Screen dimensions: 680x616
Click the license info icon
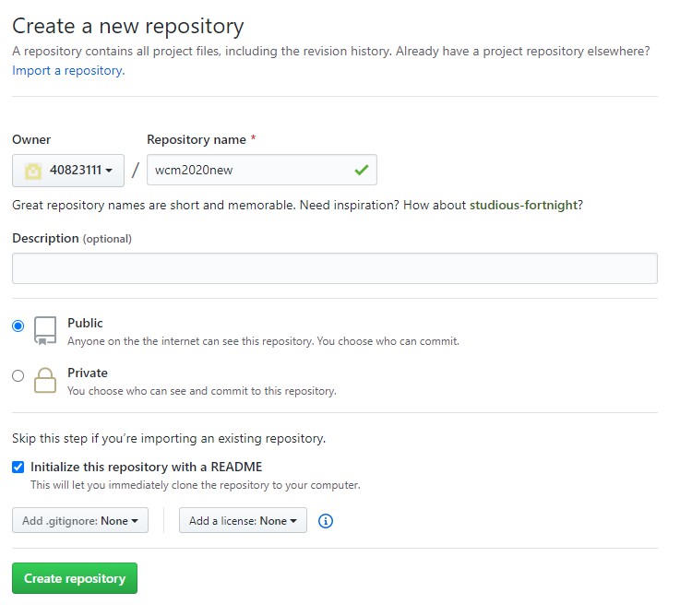pos(326,521)
